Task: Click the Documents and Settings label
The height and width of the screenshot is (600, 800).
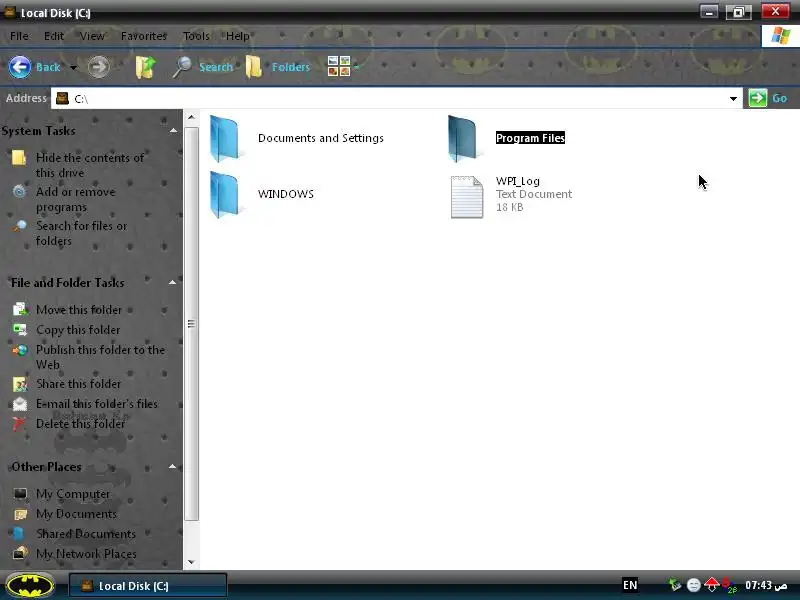Action: 320,138
